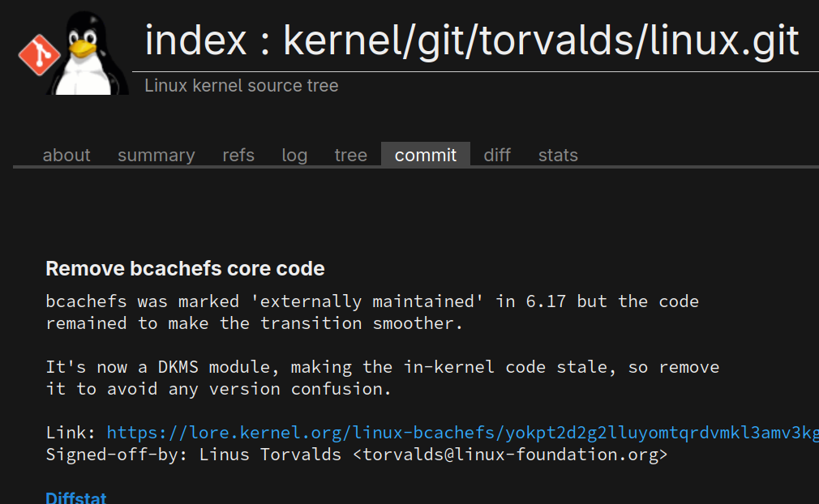Open the stats tab
Viewport: 819px width, 504px height.
(x=558, y=155)
